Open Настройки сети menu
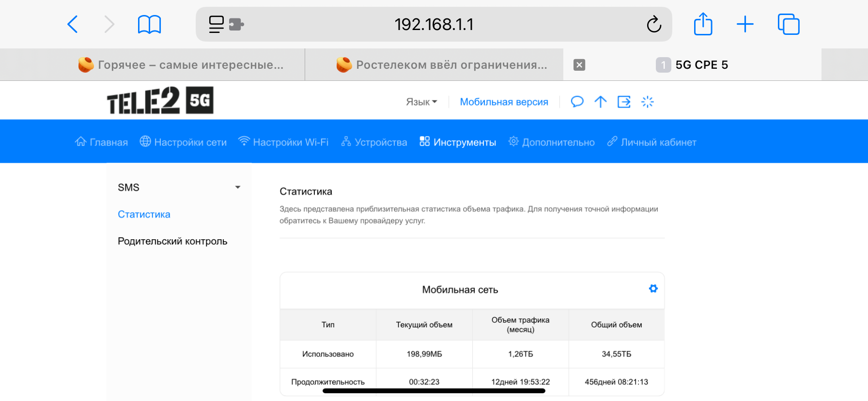868x401 pixels. [183, 142]
